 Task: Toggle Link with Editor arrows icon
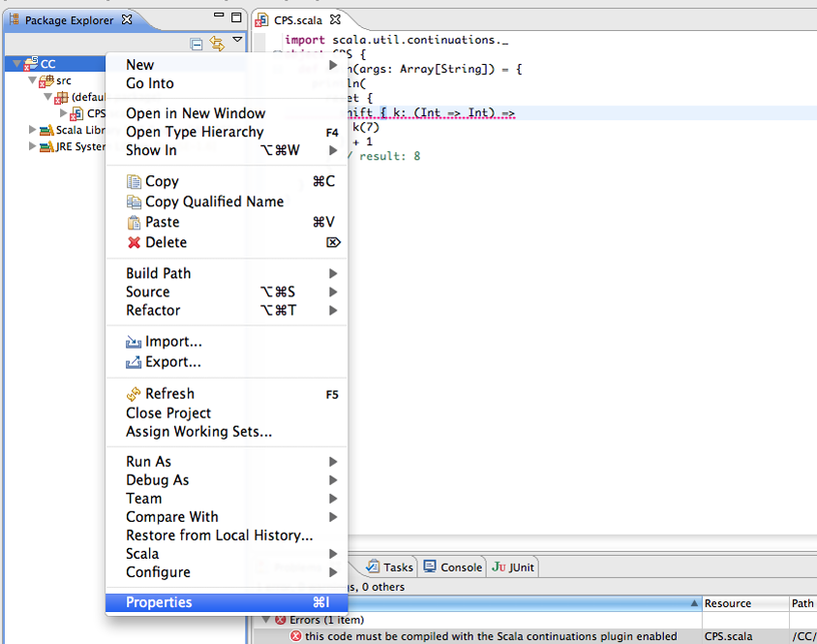point(217,44)
